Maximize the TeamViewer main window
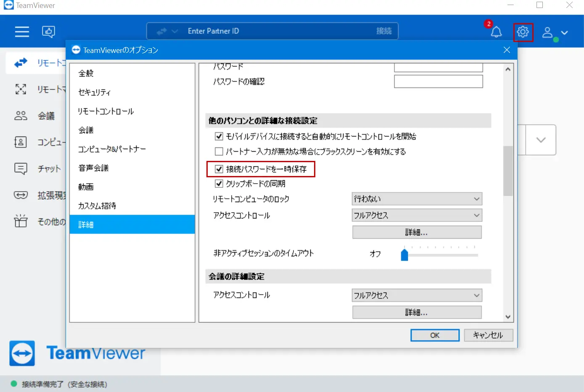Screen dimensions: 584x392 540,5
